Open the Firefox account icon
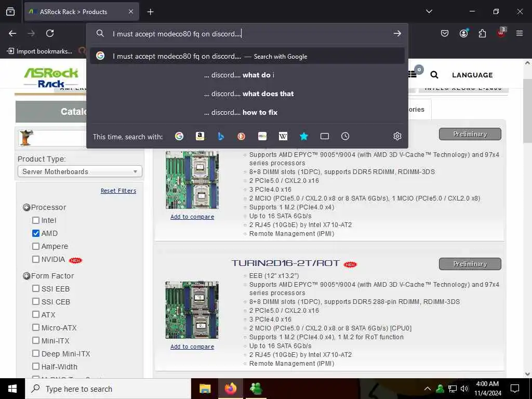 [x=463, y=33]
